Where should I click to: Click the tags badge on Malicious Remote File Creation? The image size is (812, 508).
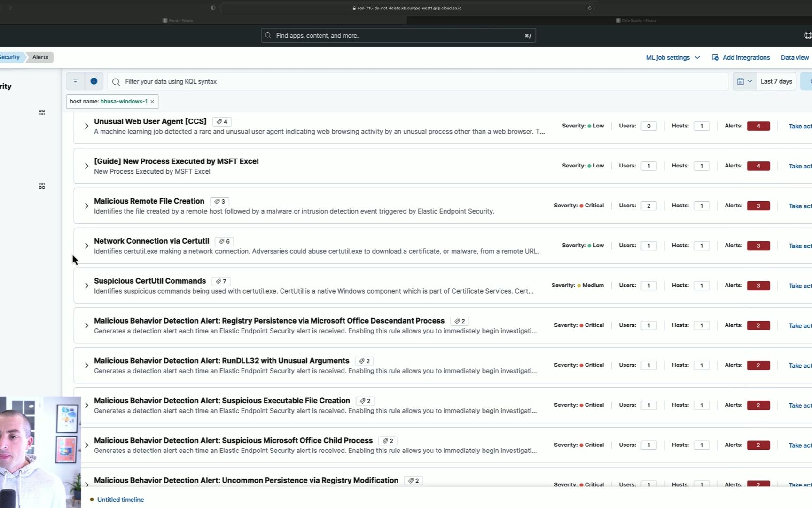219,201
